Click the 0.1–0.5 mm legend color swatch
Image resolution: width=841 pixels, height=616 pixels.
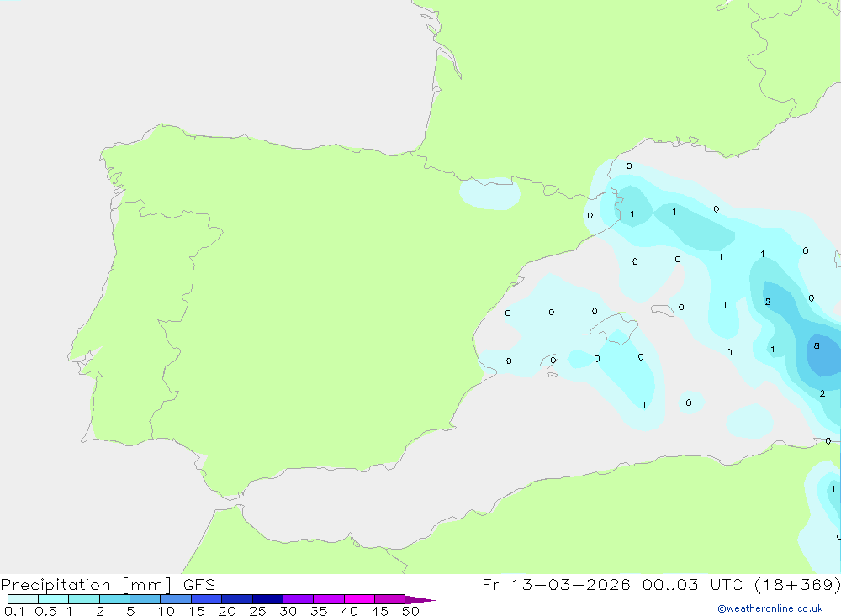pyautogui.click(x=23, y=599)
